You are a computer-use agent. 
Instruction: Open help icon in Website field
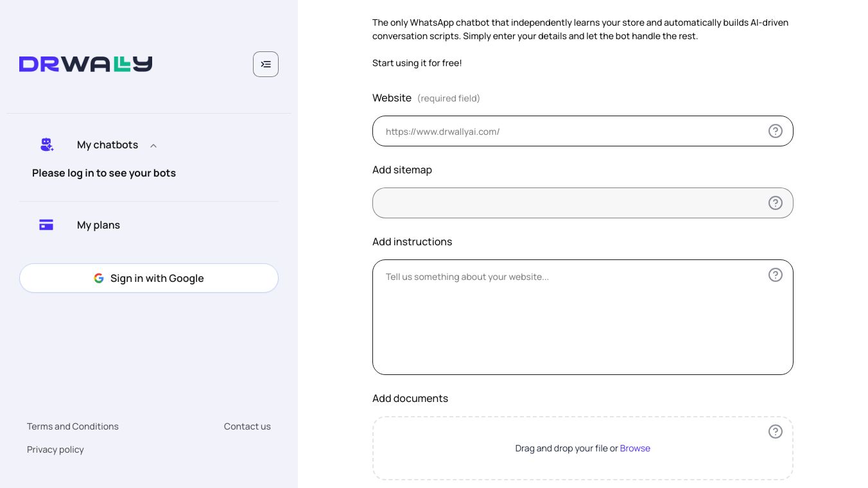click(x=776, y=131)
